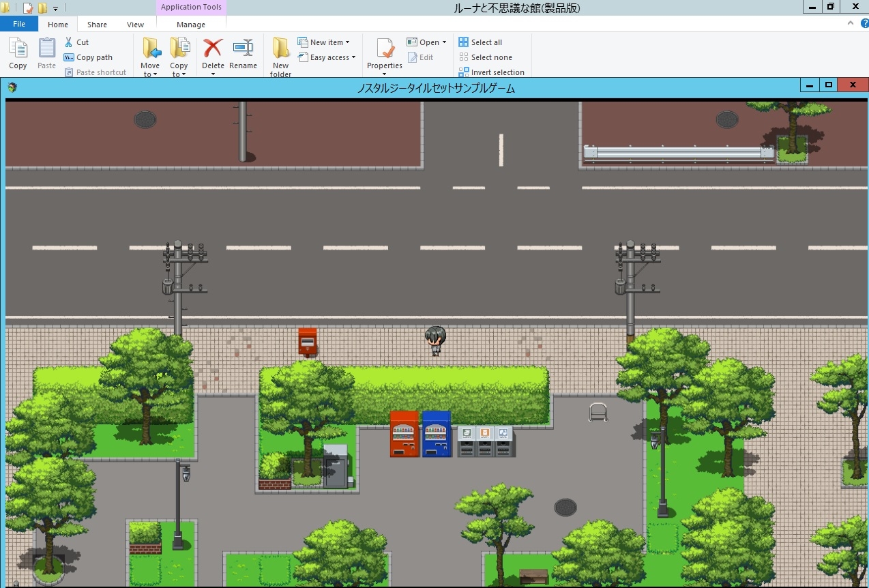Select the Manage tab under Application Tools
The height and width of the screenshot is (588, 869).
tap(191, 25)
